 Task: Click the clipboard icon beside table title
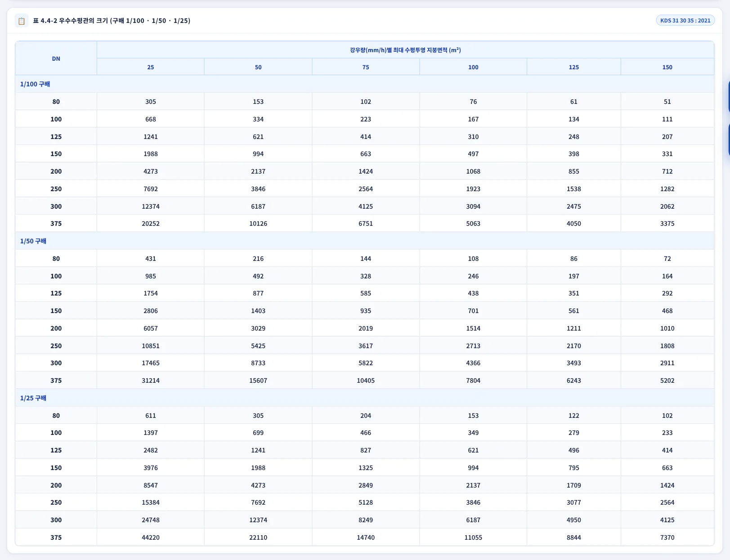click(x=22, y=21)
